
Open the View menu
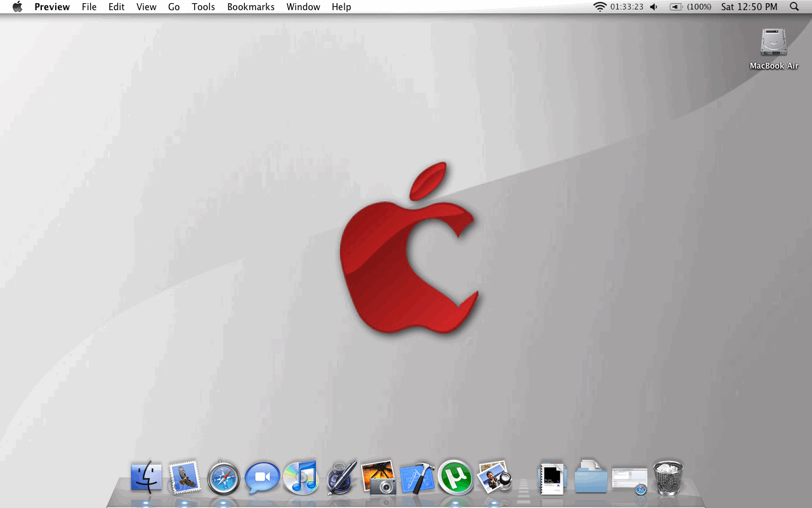coord(147,7)
